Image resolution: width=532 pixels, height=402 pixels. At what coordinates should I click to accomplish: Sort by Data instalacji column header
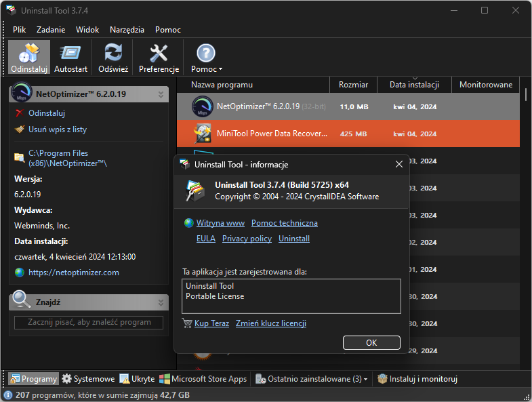(x=414, y=85)
